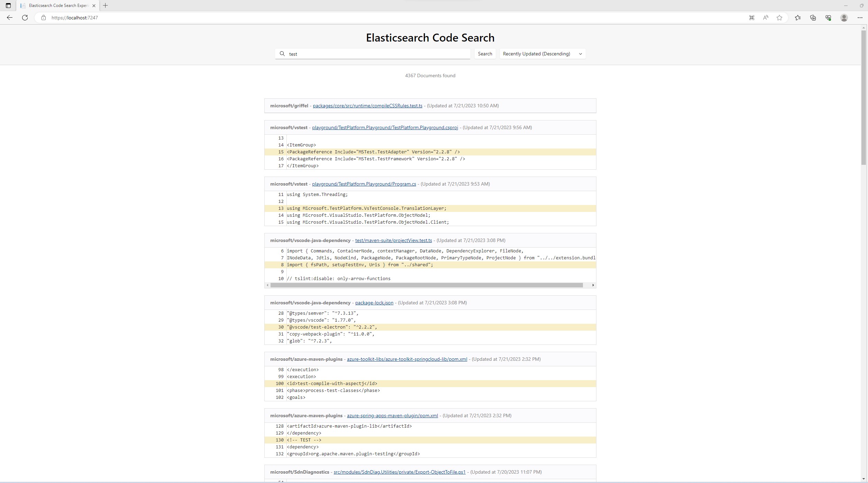Open the profile avatar menu
Viewport: 868px width, 483px height.
tap(844, 18)
